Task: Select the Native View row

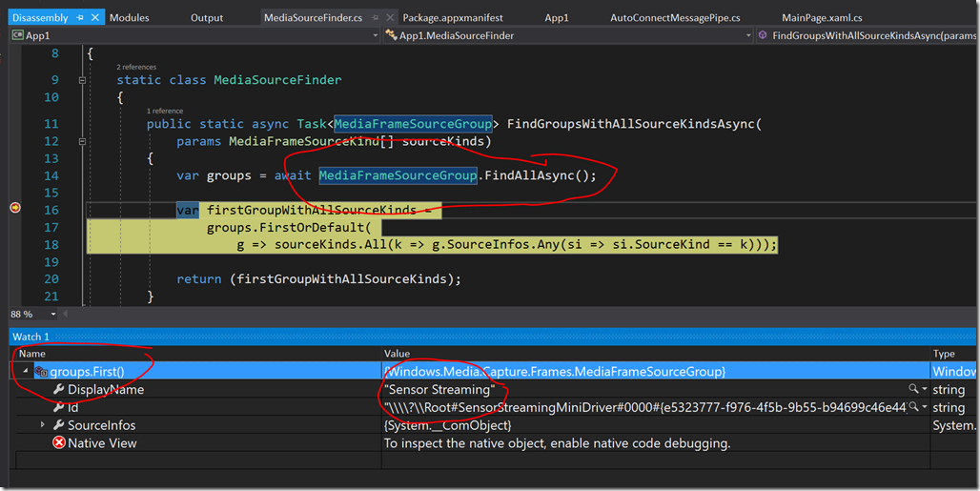Action: pyautogui.click(x=493, y=443)
